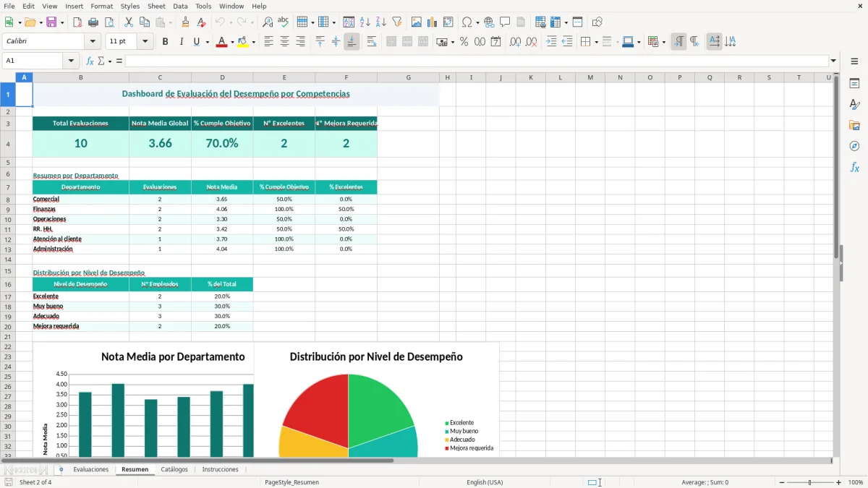868x488 pixels.
Task: Insert a pivot table
Action: [x=448, y=22]
